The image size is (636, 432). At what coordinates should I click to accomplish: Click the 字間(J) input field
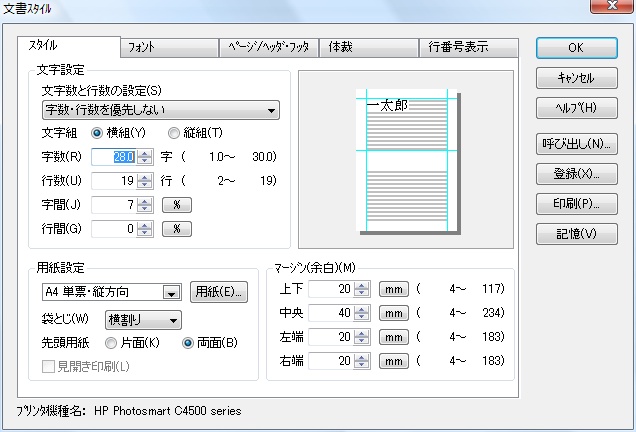[114, 205]
